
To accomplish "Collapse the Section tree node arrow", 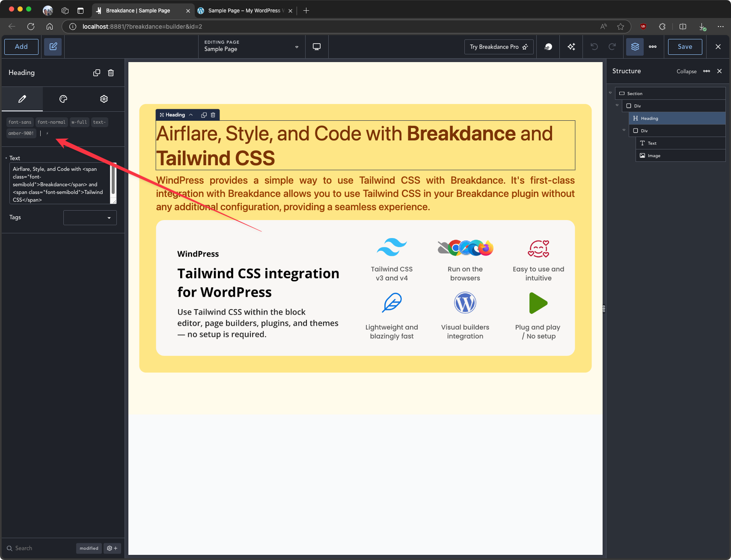I will pos(610,93).
